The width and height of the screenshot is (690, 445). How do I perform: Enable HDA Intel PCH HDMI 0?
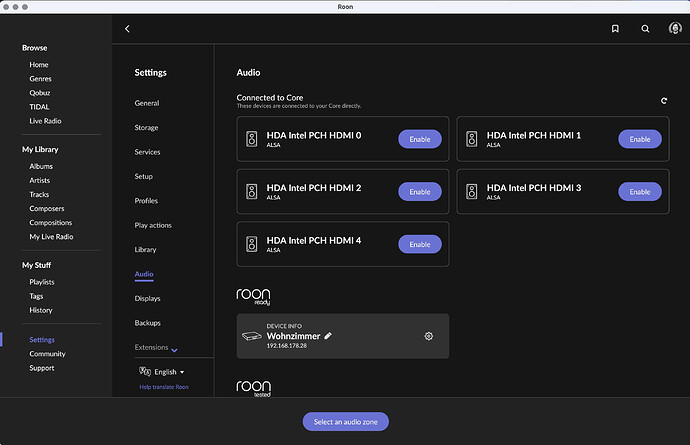click(420, 139)
